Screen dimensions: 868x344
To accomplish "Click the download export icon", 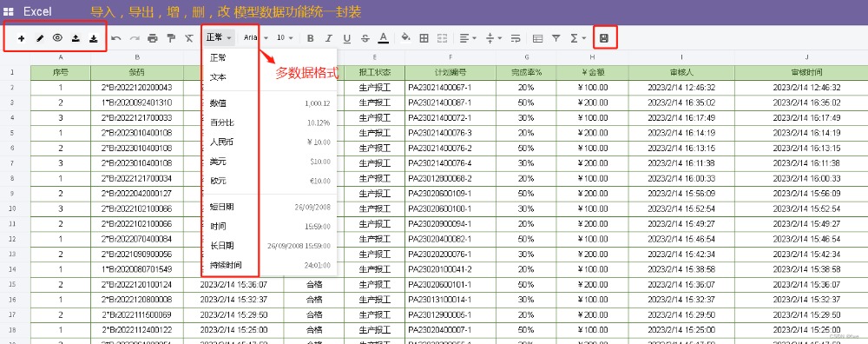I will point(94,38).
